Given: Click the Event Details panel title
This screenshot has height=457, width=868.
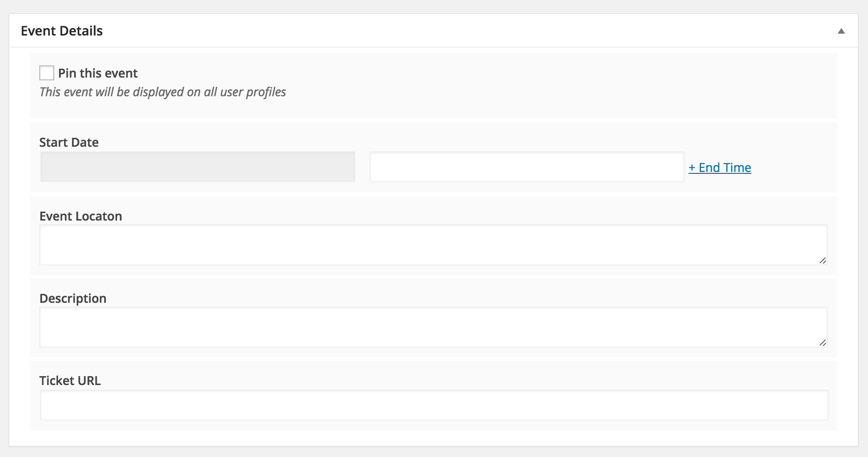Looking at the screenshot, I should coord(62,31).
